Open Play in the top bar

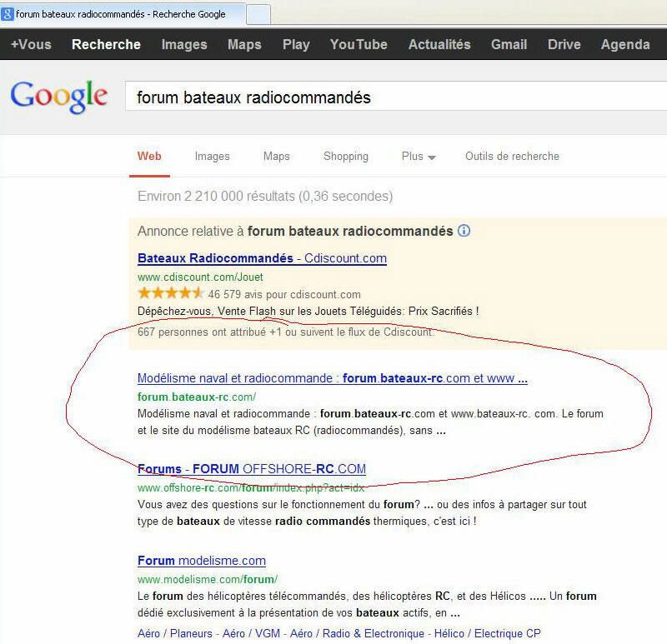pyautogui.click(x=296, y=44)
